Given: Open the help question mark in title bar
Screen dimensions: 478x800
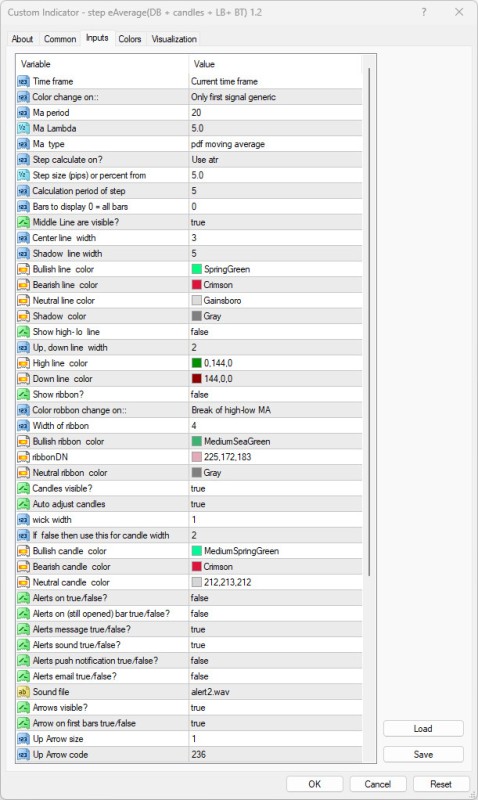Looking at the screenshot, I should click(424, 12).
